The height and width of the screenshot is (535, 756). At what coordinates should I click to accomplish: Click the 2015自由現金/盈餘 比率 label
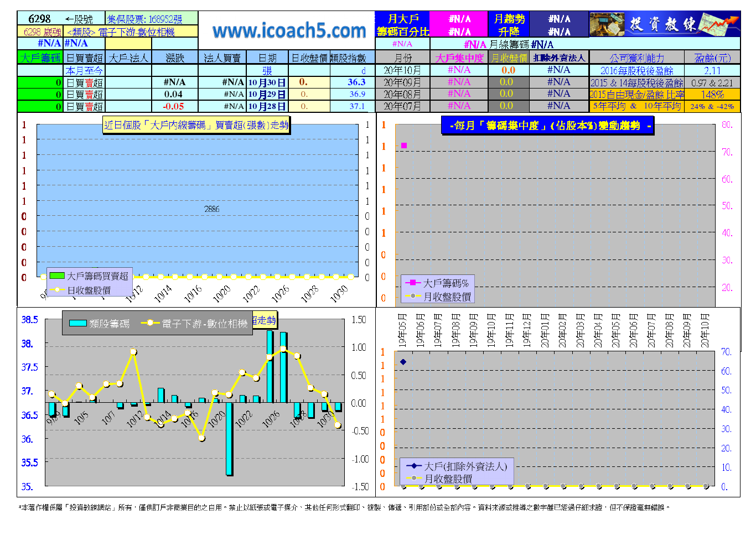637,95
